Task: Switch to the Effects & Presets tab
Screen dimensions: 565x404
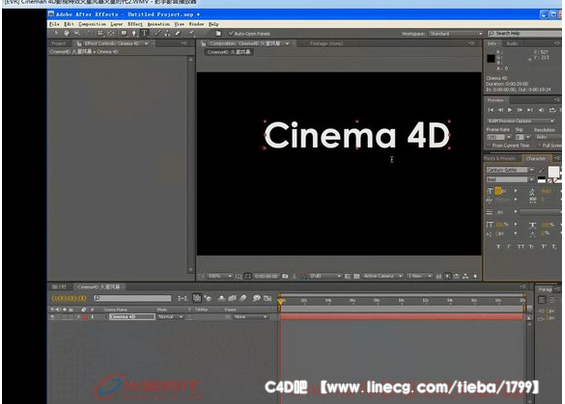Action: point(500,159)
